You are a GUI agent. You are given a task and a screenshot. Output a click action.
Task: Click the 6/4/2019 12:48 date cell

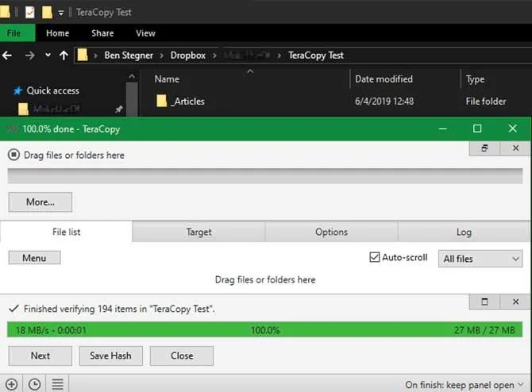[384, 101]
